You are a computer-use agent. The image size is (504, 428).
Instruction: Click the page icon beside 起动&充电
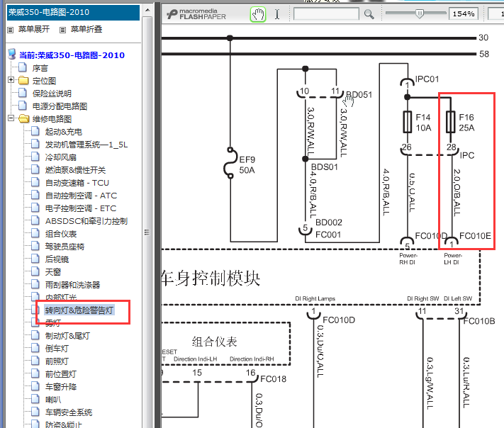(35, 131)
